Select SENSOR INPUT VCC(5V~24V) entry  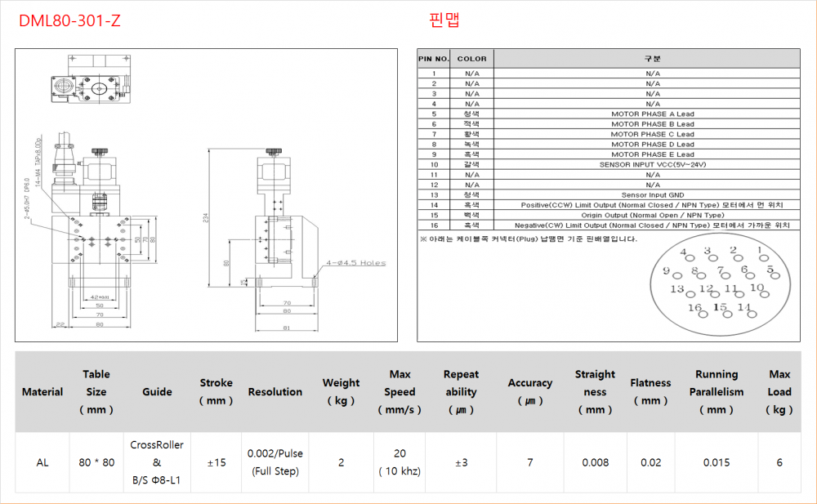(652, 164)
